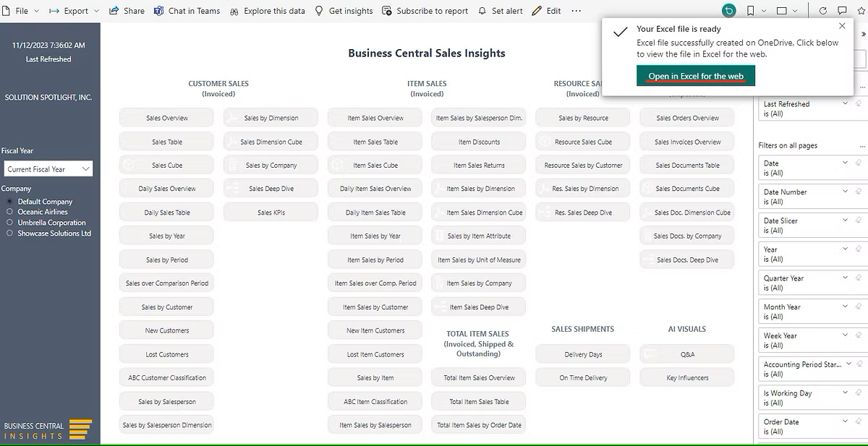This screenshot has height=446, width=868.
Task: Navigate to Sales Deep Dive
Action: (271, 189)
